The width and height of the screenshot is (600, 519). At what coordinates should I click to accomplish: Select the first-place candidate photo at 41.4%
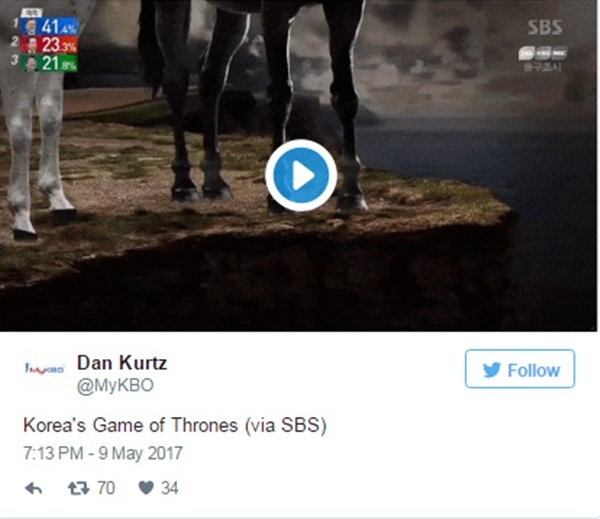(x=30, y=27)
